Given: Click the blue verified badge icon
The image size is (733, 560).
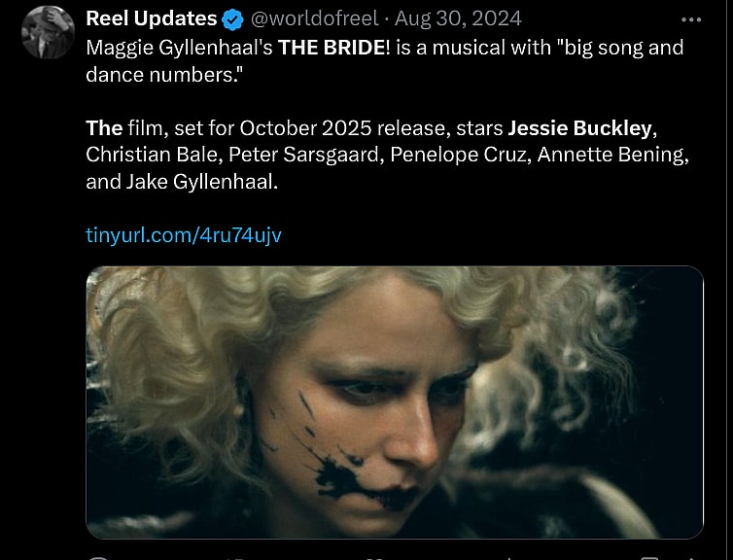Looking at the screenshot, I should pos(232,20).
